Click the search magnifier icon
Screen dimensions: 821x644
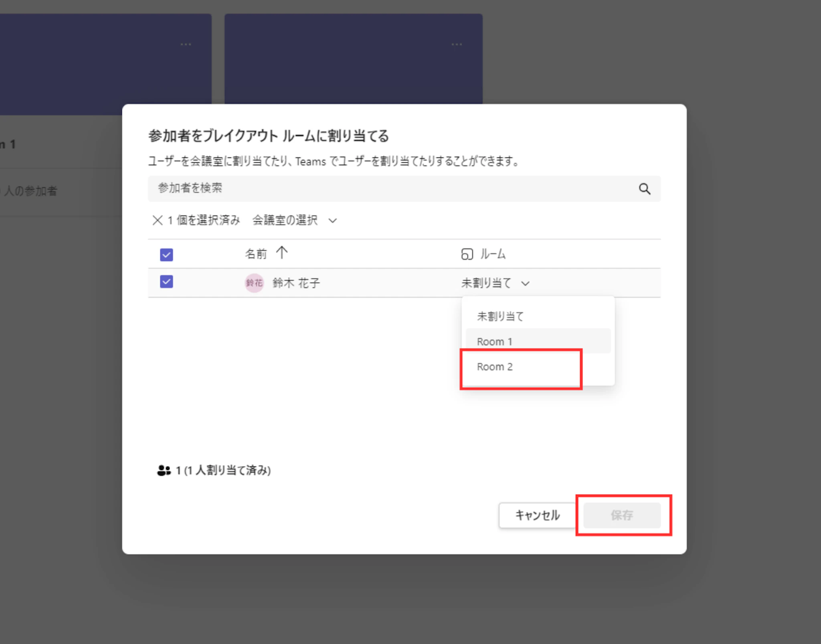point(644,189)
